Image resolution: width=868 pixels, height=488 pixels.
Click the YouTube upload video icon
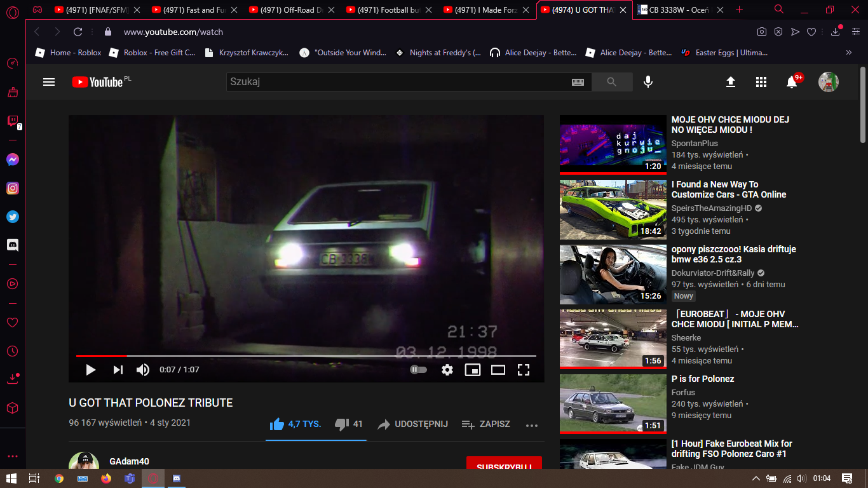731,82
